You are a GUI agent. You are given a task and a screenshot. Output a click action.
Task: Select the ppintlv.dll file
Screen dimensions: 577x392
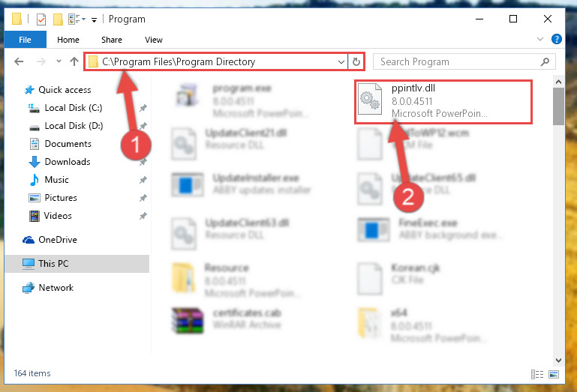tap(443, 101)
